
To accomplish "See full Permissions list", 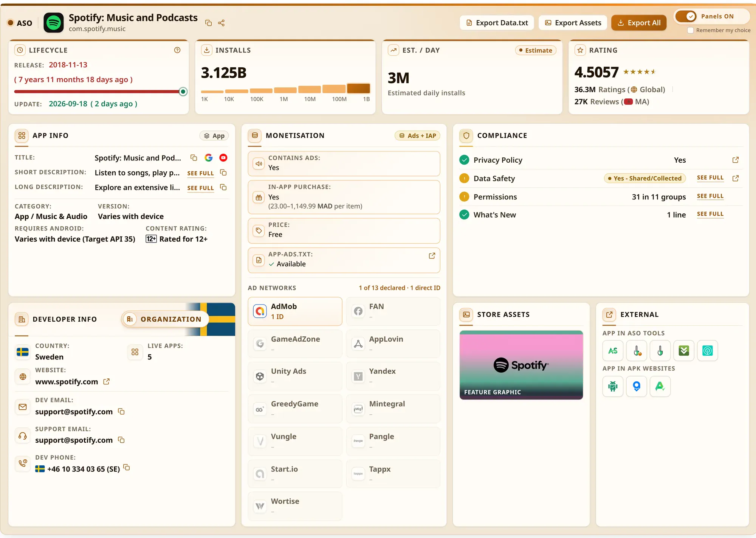I will 710,196.
